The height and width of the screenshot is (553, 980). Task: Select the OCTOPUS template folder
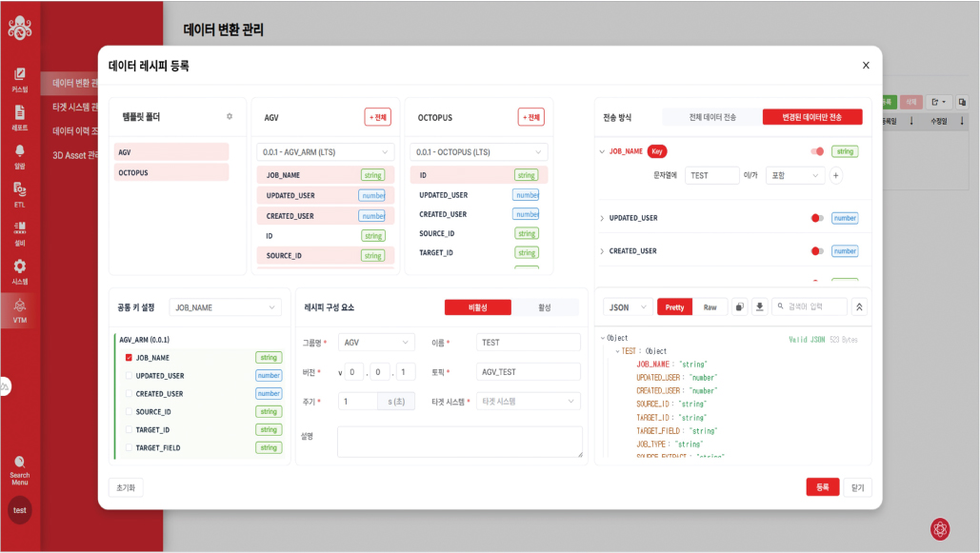tap(171, 172)
